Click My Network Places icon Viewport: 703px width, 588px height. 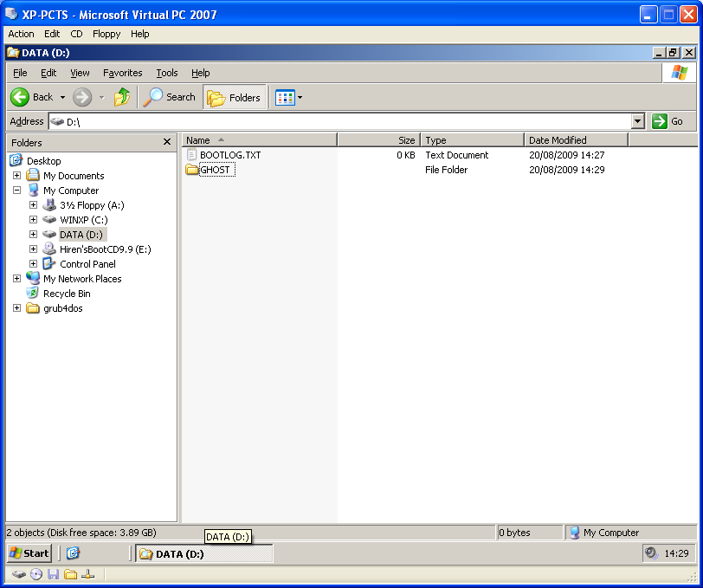(x=33, y=278)
